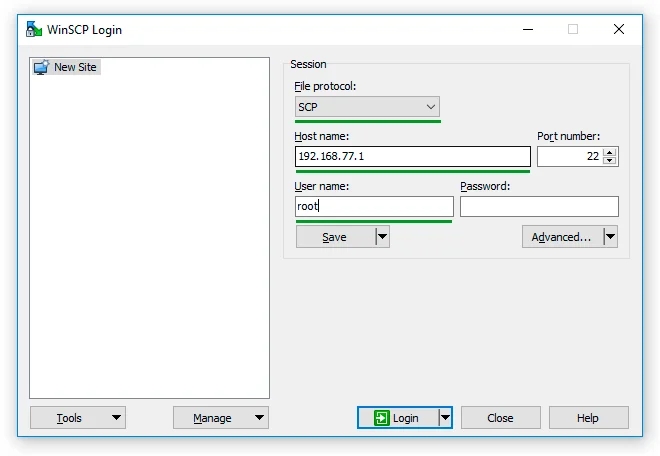Open the File protocol dropdown
660x456 pixels.
367,107
